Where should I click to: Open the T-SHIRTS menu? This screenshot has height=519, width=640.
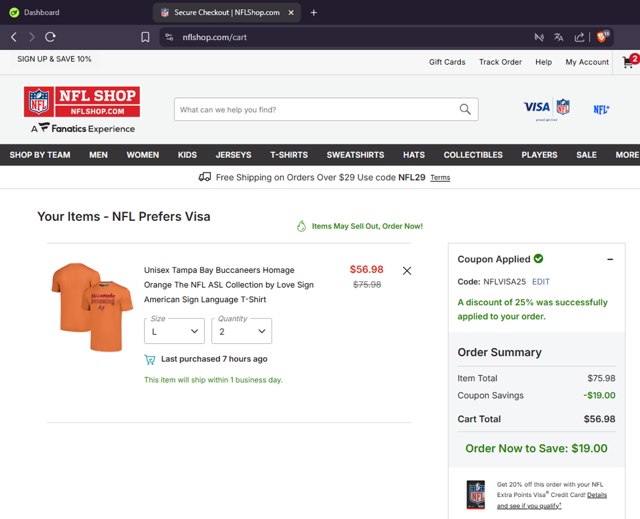click(x=289, y=155)
